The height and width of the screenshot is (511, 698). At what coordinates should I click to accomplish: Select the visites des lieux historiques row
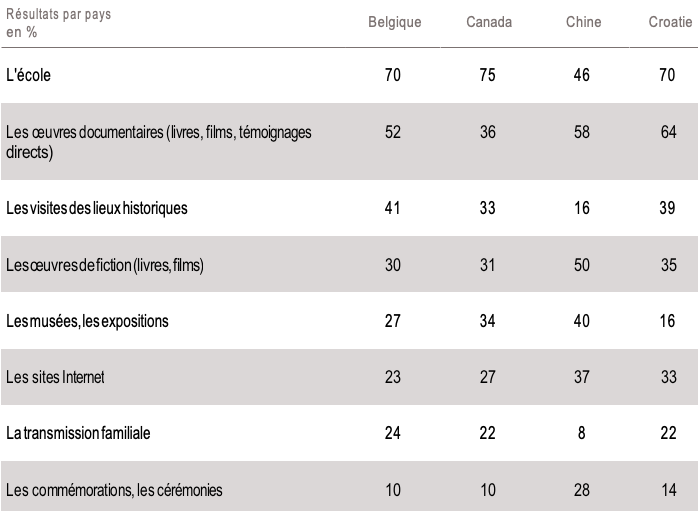[x=97, y=208]
